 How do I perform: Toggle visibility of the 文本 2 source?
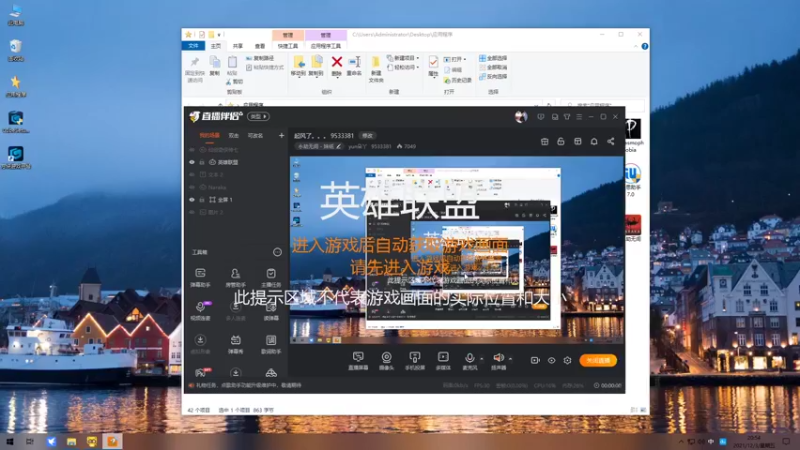pos(192,174)
